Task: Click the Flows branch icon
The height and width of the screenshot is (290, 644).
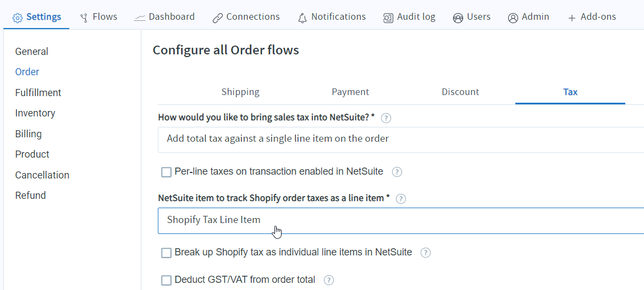Action: 84,18
